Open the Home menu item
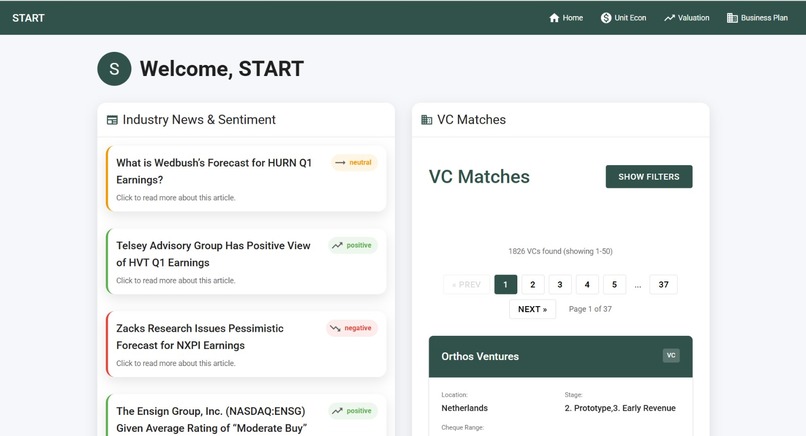The height and width of the screenshot is (436, 806). pyautogui.click(x=566, y=18)
